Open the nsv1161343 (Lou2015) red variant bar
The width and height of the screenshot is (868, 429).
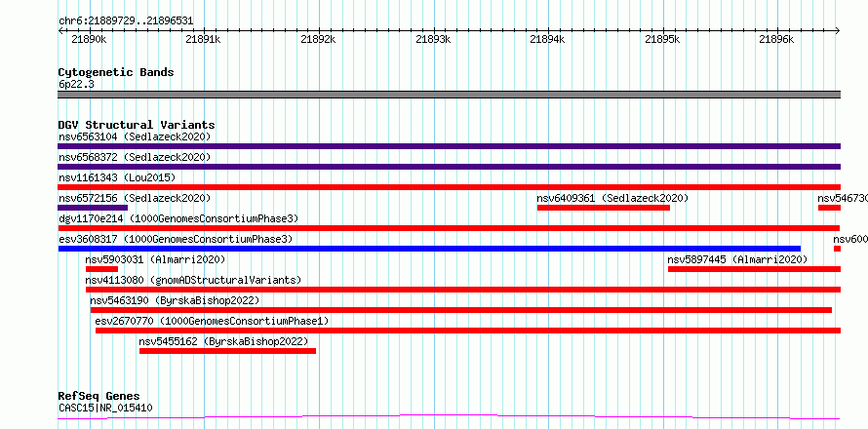pyautogui.click(x=449, y=187)
